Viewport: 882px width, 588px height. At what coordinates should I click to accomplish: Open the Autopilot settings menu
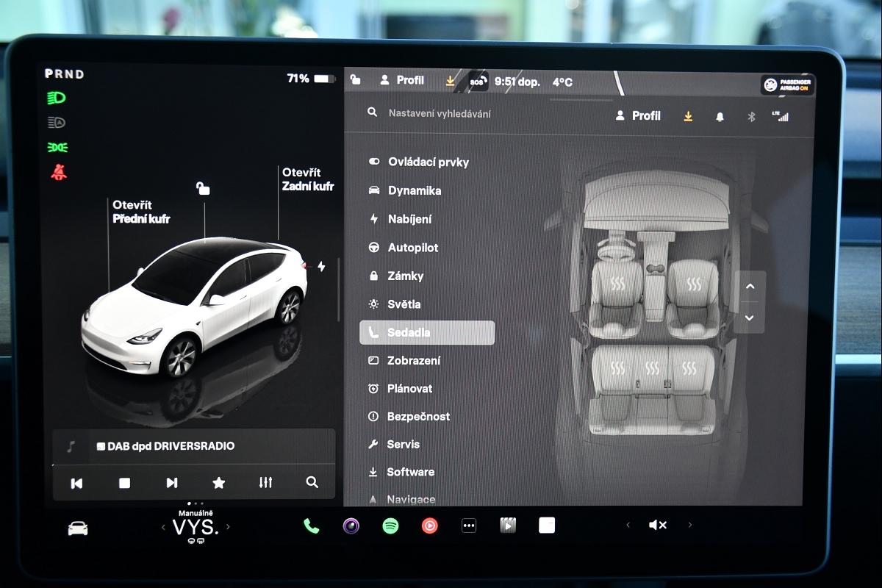click(412, 248)
